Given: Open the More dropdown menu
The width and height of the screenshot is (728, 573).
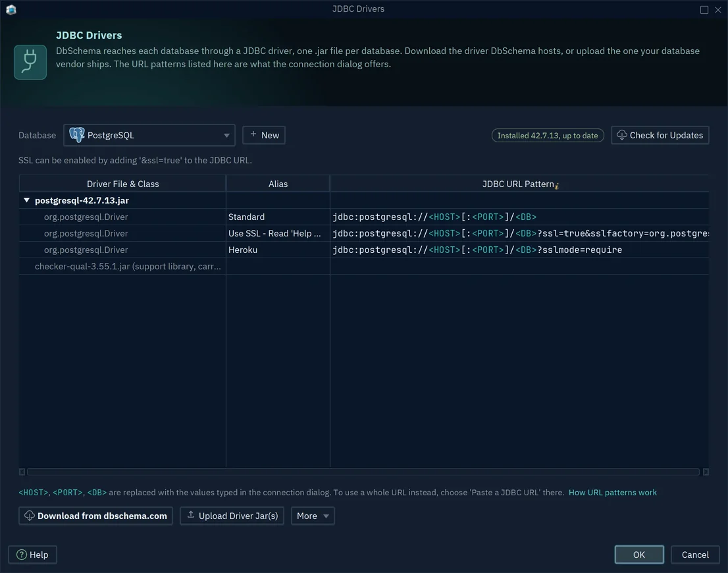Looking at the screenshot, I should tap(313, 516).
